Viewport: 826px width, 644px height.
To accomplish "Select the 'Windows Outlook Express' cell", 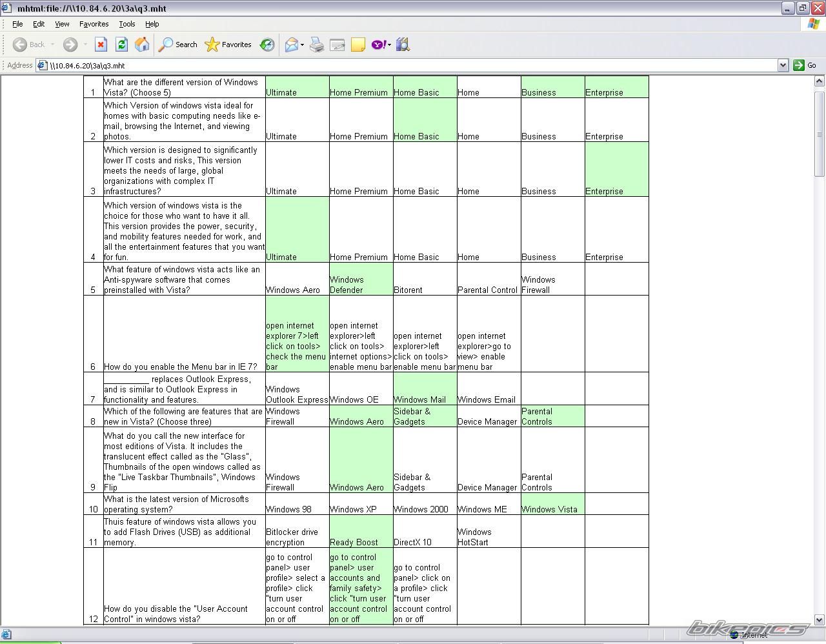I will (x=297, y=388).
